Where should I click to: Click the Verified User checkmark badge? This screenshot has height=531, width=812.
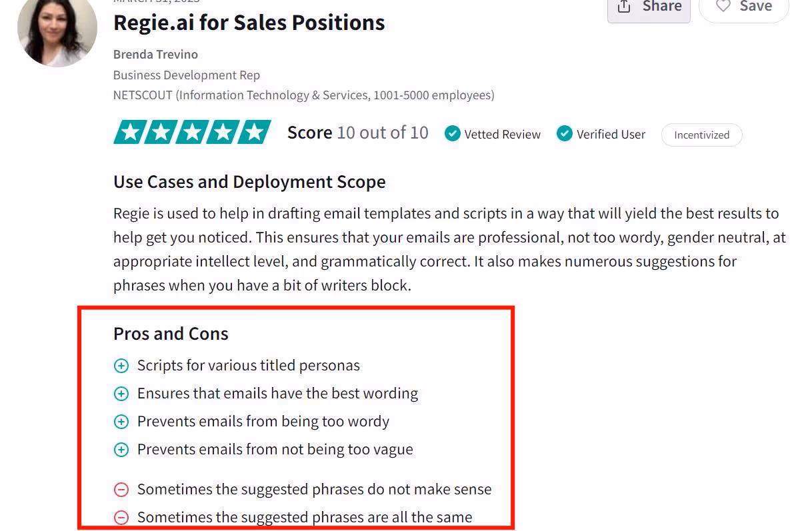tap(565, 134)
